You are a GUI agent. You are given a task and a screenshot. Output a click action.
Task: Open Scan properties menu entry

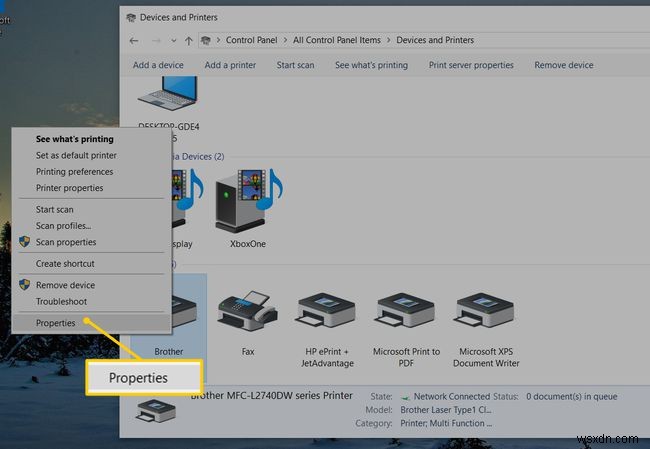point(66,242)
